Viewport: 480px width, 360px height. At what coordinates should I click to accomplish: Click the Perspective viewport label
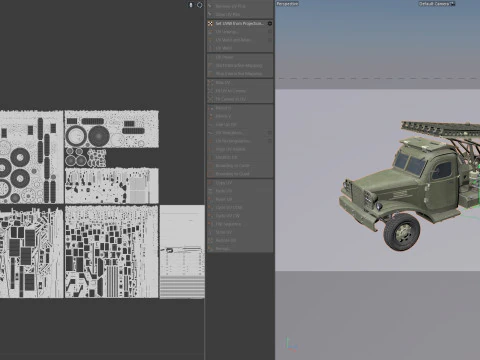[287, 4]
